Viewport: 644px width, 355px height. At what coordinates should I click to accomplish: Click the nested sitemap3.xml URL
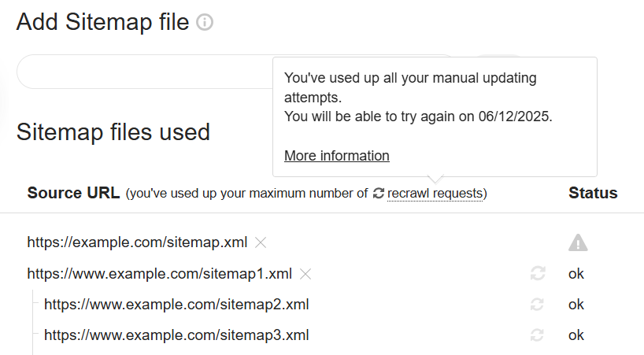(176, 335)
